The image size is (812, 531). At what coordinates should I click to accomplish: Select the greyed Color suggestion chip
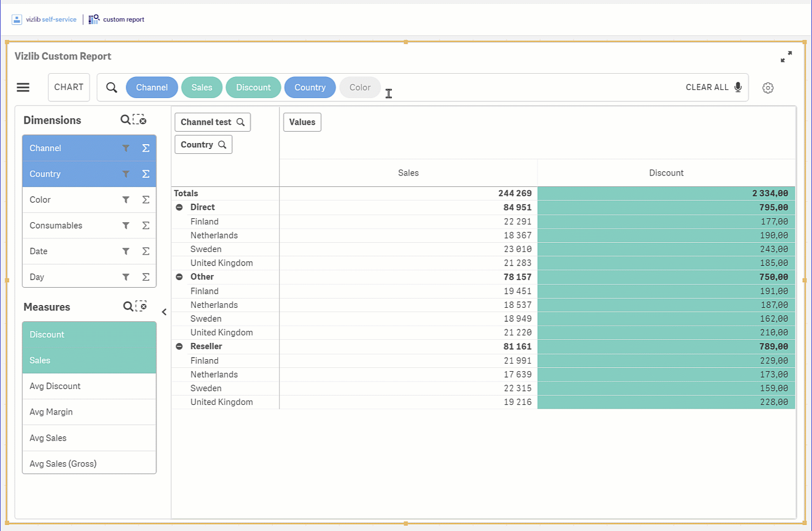pos(360,88)
